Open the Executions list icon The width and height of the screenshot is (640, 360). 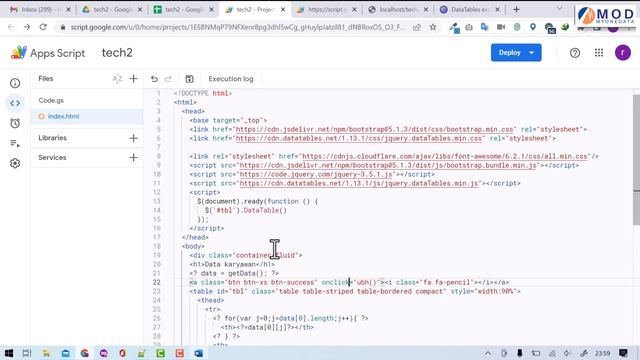pyautogui.click(x=15, y=143)
